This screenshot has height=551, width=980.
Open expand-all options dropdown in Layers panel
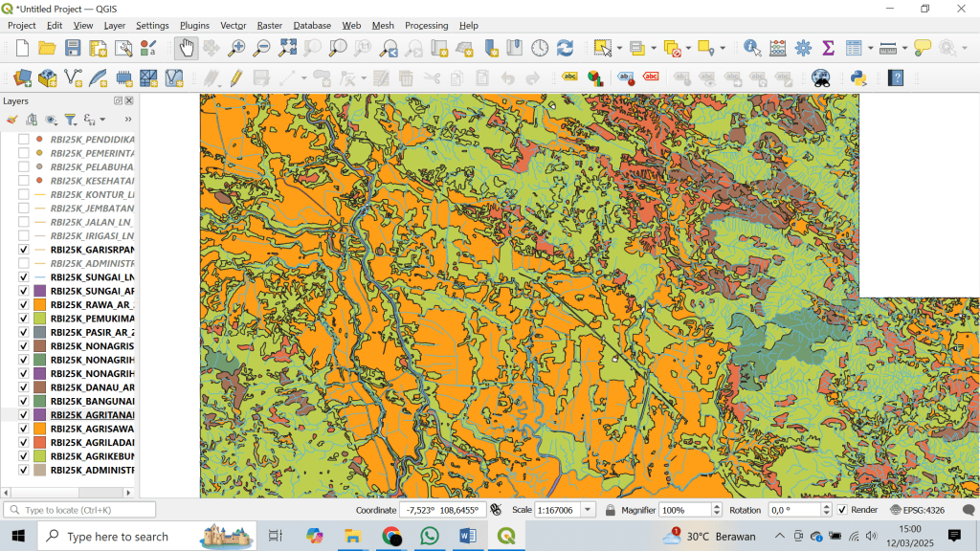click(x=102, y=120)
